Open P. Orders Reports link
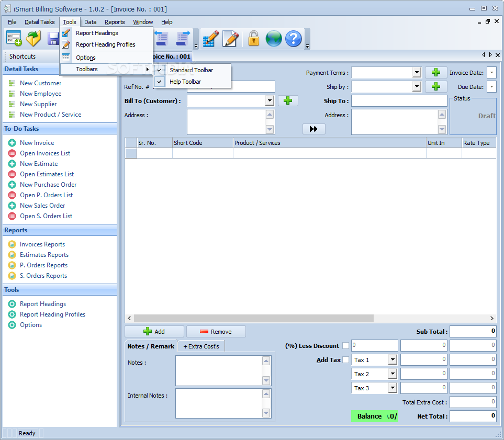Screen dimensions: 504x440 point(44,265)
